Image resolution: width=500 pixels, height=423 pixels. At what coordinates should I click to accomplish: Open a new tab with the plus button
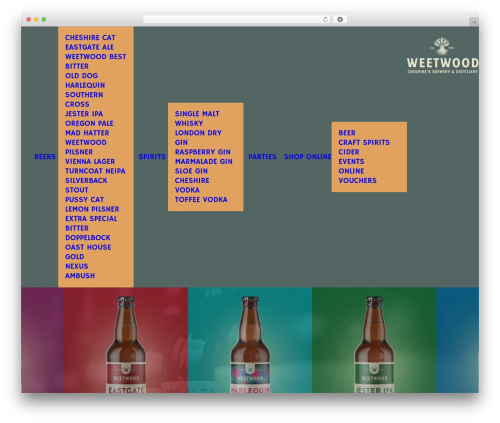click(x=474, y=22)
